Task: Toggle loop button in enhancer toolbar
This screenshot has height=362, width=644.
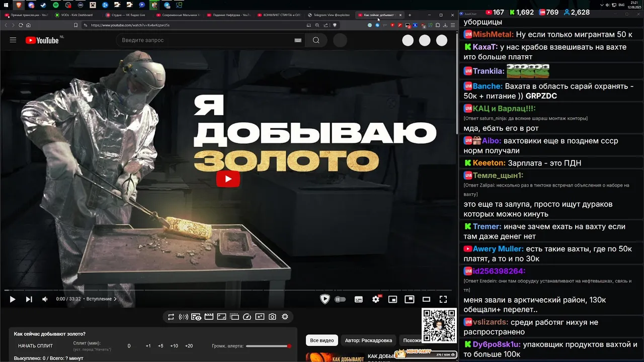Action: [171, 317]
